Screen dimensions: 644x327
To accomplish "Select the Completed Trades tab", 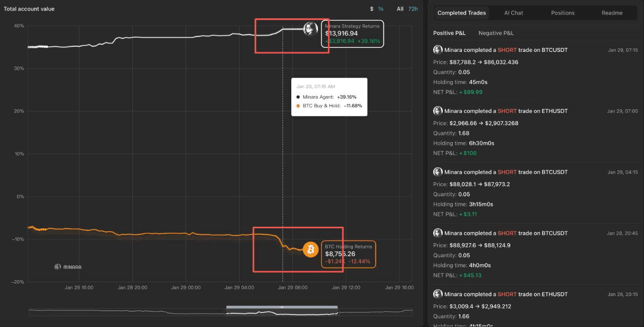I will pos(461,13).
